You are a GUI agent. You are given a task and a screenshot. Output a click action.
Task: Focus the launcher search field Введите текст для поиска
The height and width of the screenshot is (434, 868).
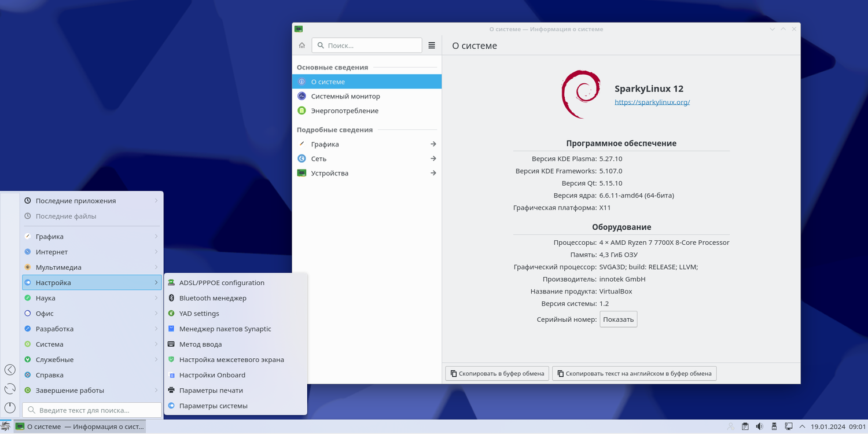click(92, 410)
